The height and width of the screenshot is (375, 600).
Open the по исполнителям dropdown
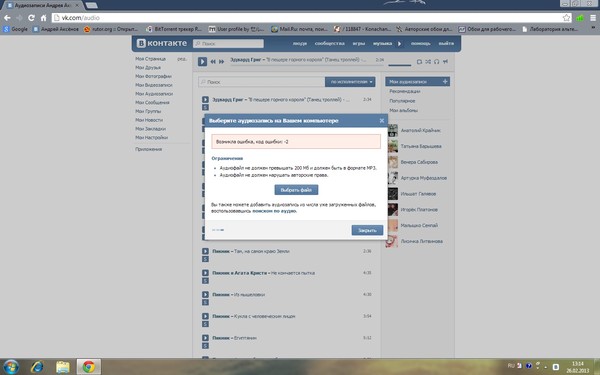[350, 82]
